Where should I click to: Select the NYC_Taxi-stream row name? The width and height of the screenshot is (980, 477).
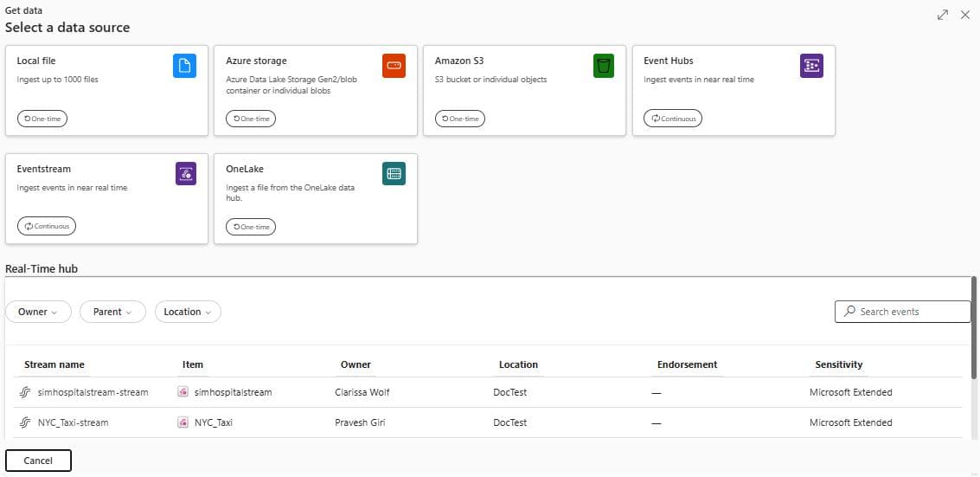[74, 422]
